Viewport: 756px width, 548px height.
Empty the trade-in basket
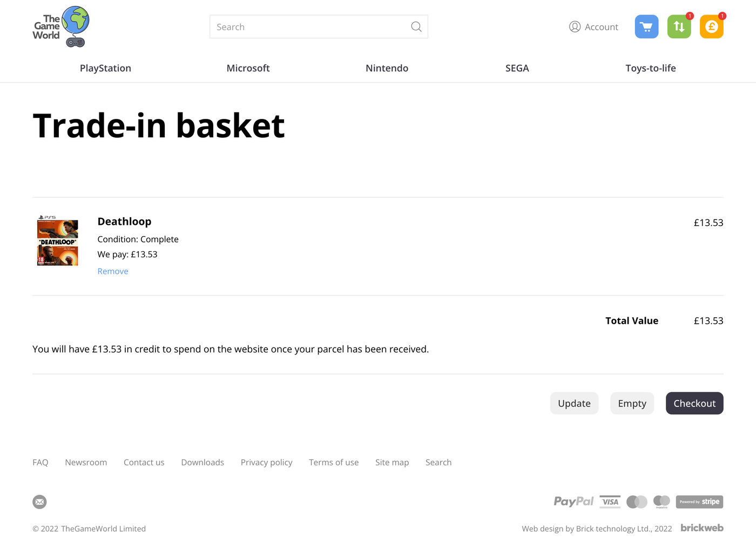pyautogui.click(x=632, y=403)
